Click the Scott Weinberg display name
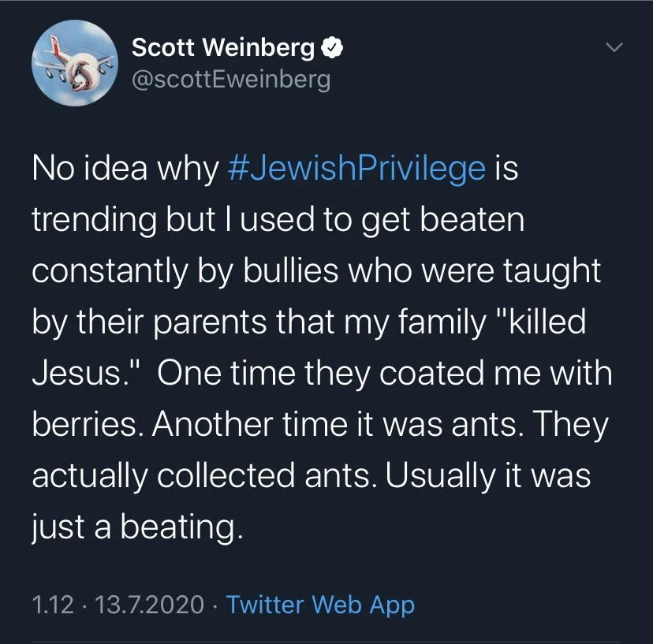Image resolution: width=653 pixels, height=644 pixels. 223,48
